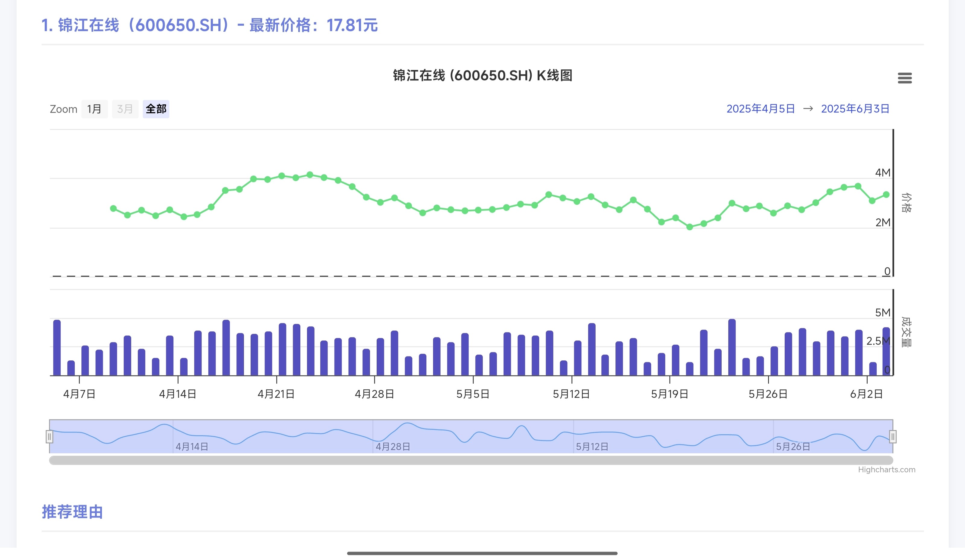Edit the start date 2025年4月5日
This screenshot has width=965, height=560.
pos(761,109)
